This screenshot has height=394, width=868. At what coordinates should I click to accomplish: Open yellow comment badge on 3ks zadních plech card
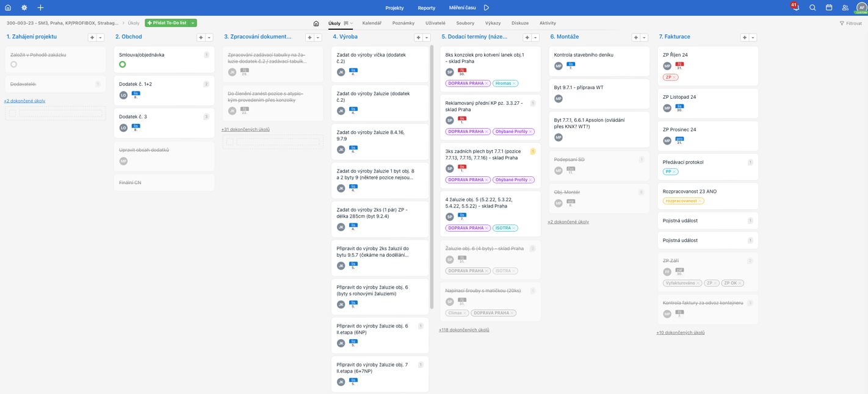(533, 151)
